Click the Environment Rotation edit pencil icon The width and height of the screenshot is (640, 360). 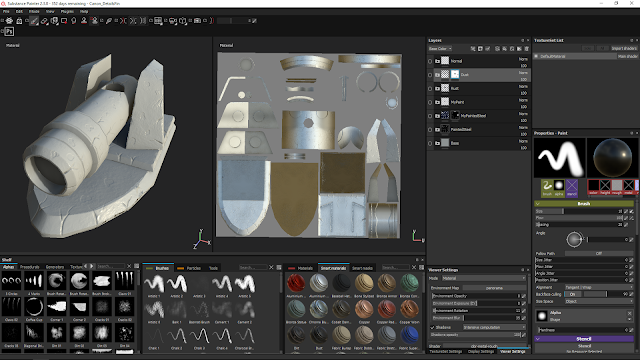tap(523, 311)
